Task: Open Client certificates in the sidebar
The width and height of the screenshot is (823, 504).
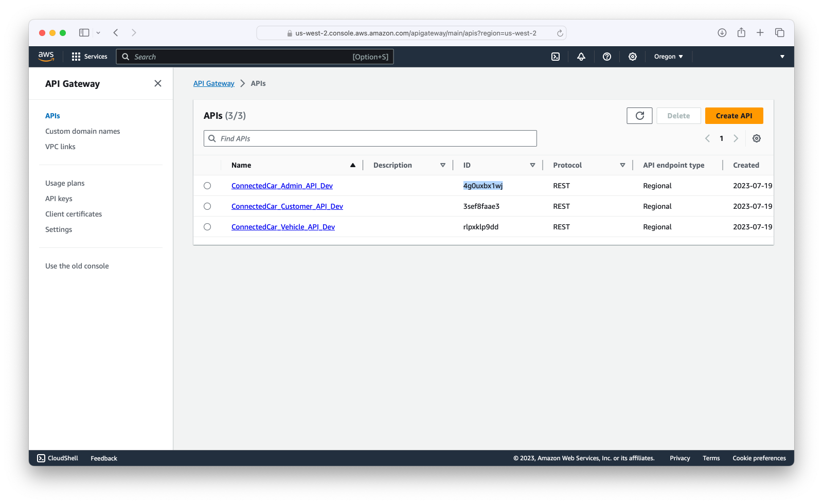Action: pyautogui.click(x=74, y=214)
